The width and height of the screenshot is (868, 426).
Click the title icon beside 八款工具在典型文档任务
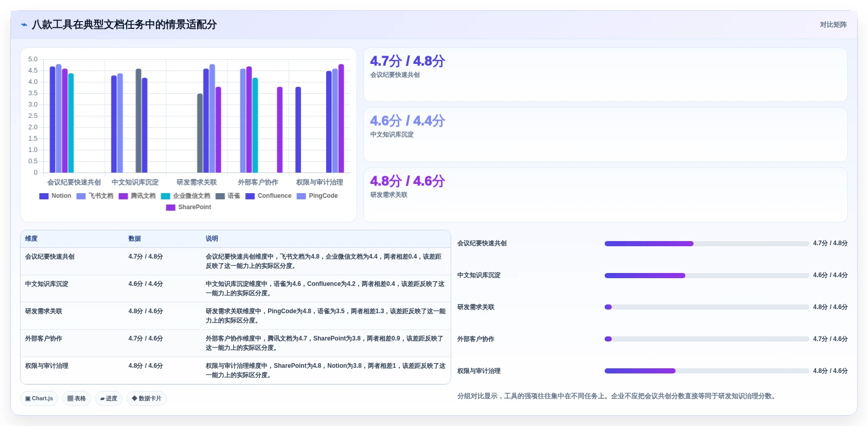[24, 25]
